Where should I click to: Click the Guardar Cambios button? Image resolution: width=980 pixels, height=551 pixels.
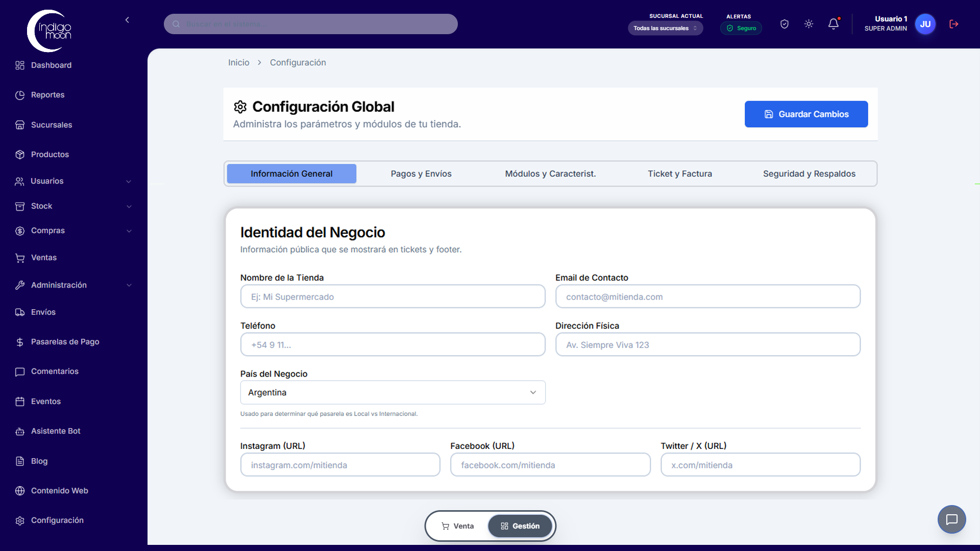point(806,114)
